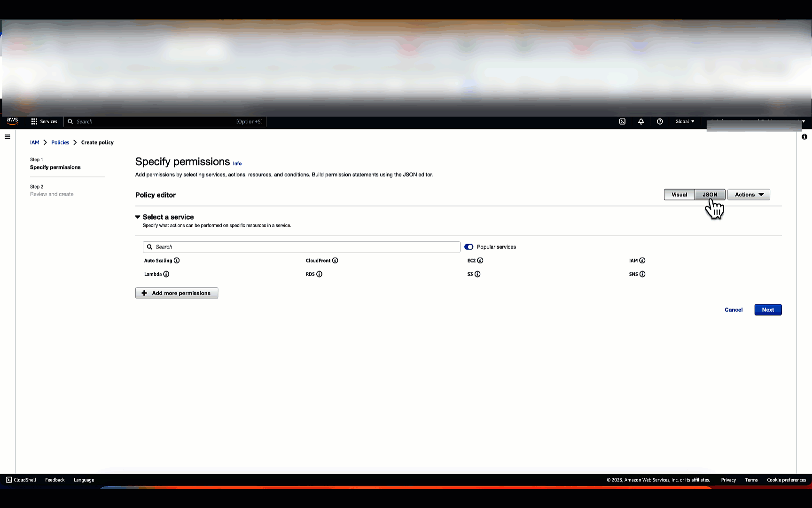
Task: Open the notifications bell icon
Action: pos(641,121)
